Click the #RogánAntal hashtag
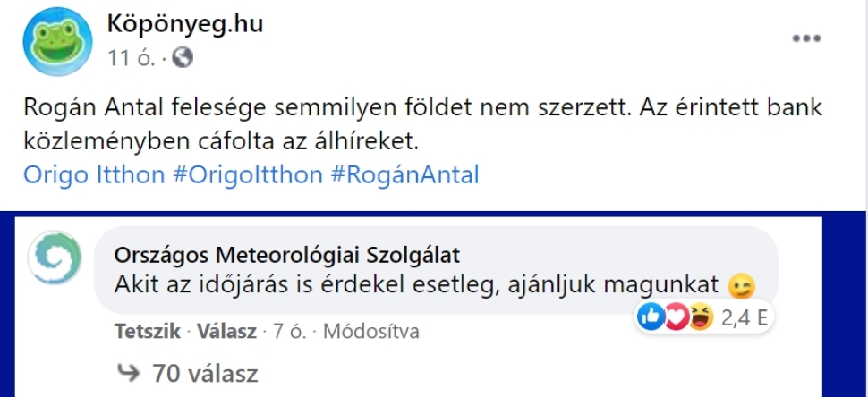Image resolution: width=868 pixels, height=397 pixels. [x=404, y=174]
